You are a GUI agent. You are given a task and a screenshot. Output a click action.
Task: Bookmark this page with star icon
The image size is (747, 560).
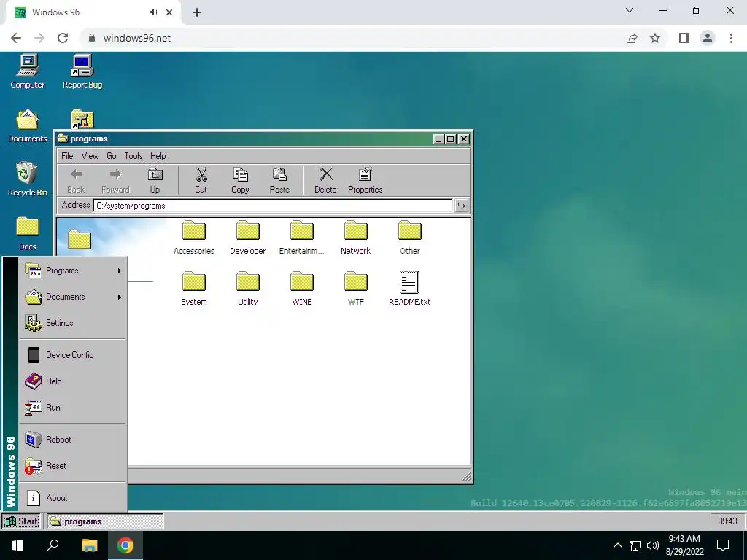[x=655, y=38]
